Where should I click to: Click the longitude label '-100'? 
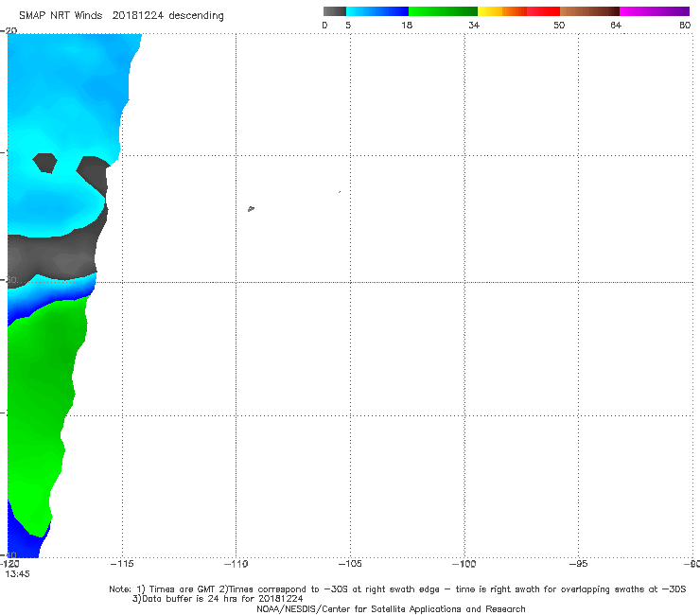click(x=464, y=564)
